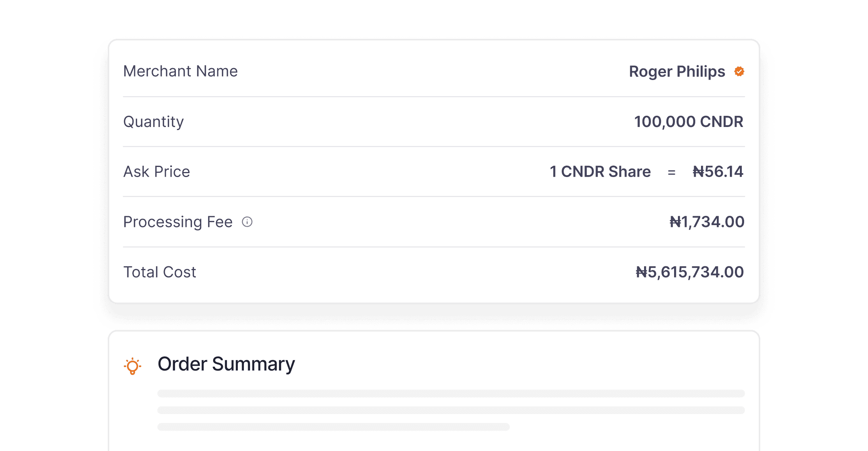Click the equals sign in Ask Price row

[x=672, y=172]
